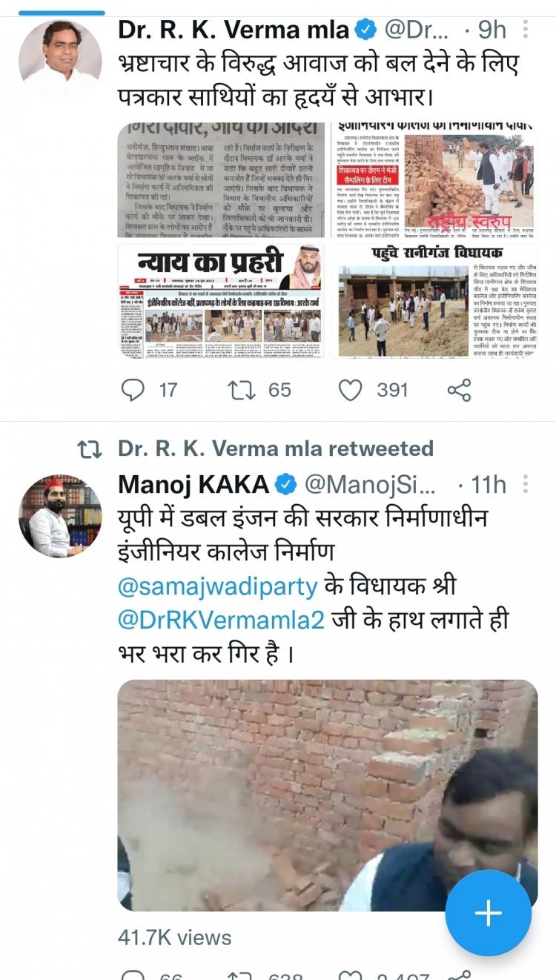Open the bottom-left newspaper front page image
556x980 pixels.
(221, 300)
